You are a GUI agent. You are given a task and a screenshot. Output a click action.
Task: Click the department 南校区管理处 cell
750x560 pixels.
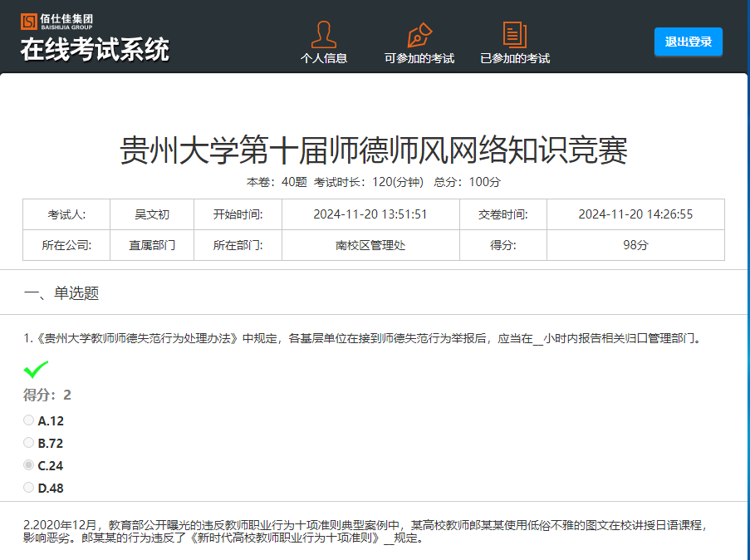pyautogui.click(x=370, y=245)
